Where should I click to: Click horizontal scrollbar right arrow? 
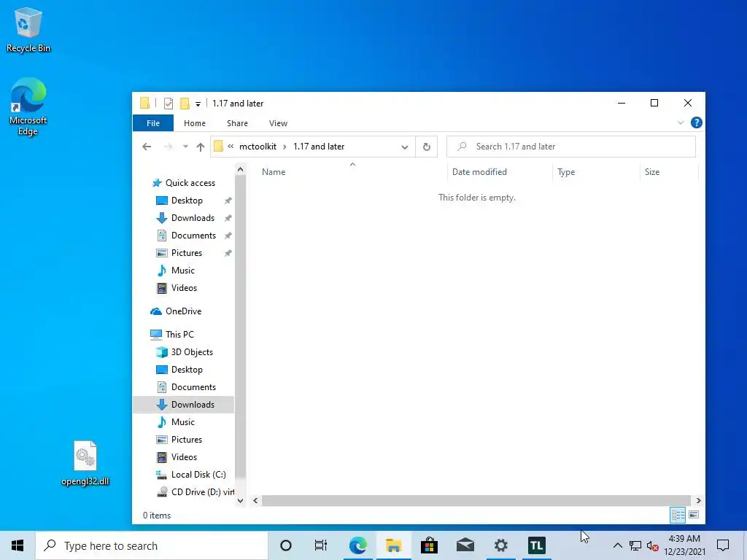[x=698, y=500]
